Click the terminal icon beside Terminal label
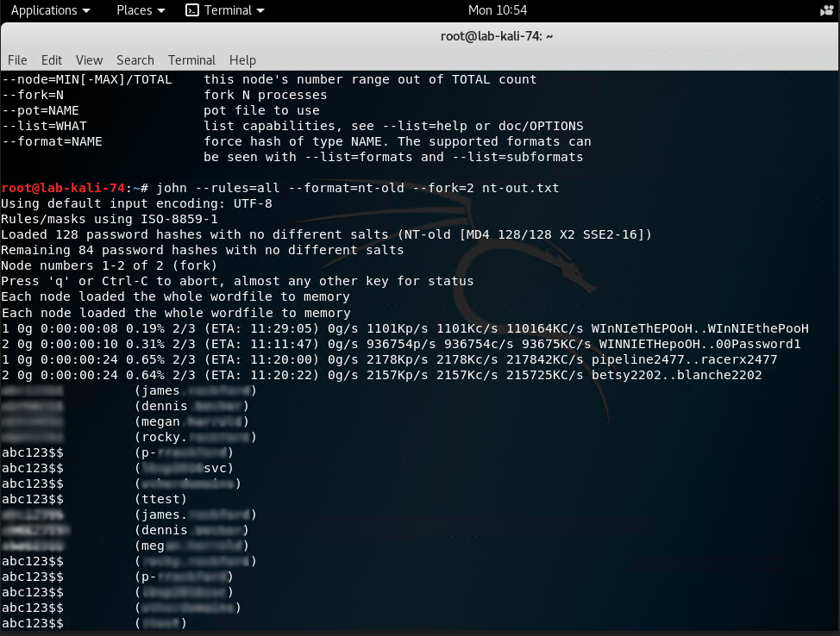 [191, 10]
